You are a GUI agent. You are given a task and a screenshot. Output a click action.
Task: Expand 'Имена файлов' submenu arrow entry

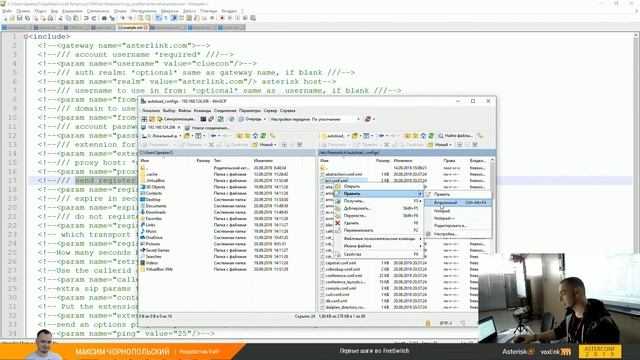point(378,246)
